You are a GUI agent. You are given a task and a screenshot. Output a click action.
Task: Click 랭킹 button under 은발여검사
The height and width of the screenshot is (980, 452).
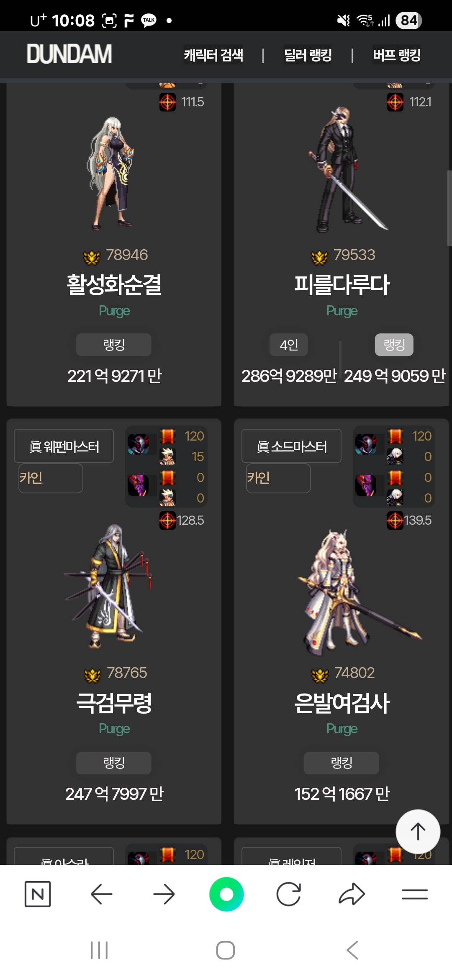pyautogui.click(x=342, y=763)
